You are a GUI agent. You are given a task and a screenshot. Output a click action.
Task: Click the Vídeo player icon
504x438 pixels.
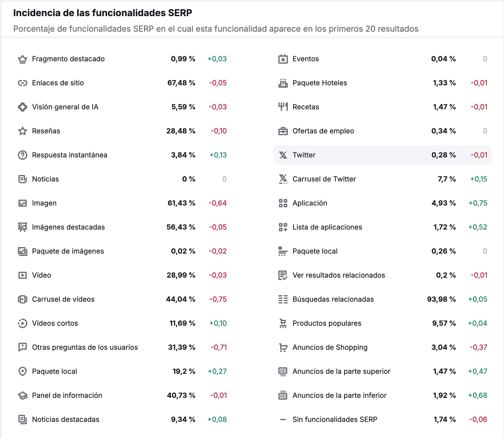coord(22,275)
